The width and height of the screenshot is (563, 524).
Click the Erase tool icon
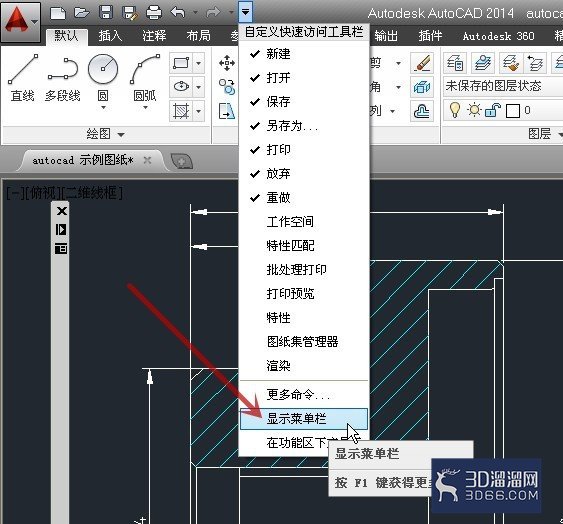[422, 63]
